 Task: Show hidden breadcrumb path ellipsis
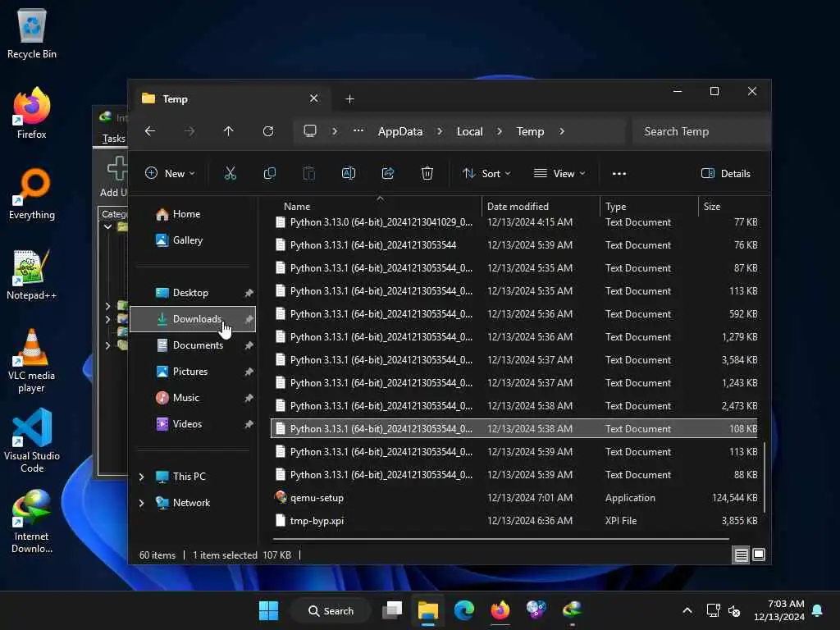coord(358,130)
